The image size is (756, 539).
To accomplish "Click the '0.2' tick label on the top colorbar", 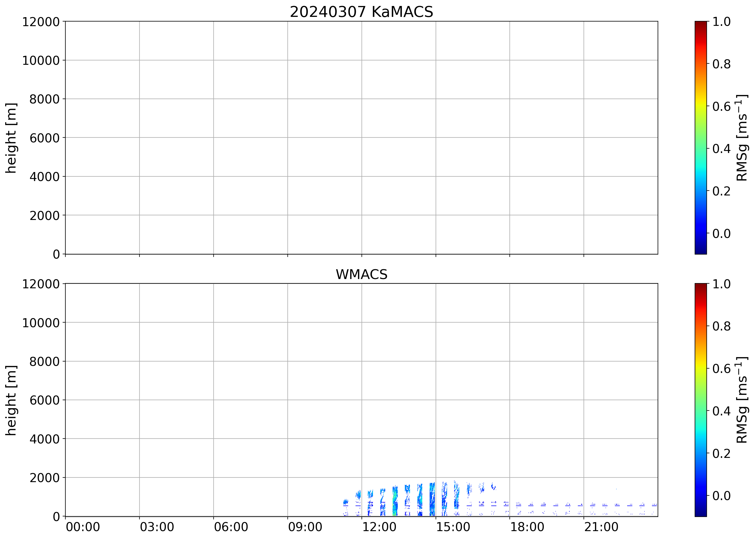I will tap(721, 191).
